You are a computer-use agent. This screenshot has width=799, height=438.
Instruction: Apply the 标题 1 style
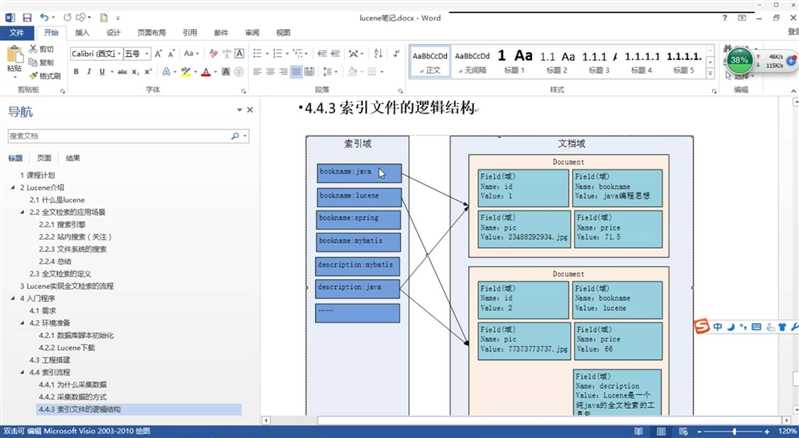point(514,61)
